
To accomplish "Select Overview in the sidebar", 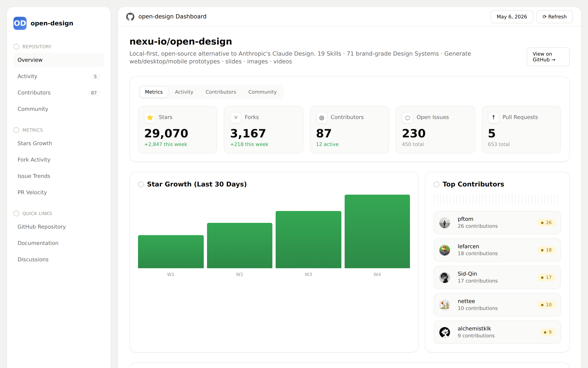I will 59,60.
